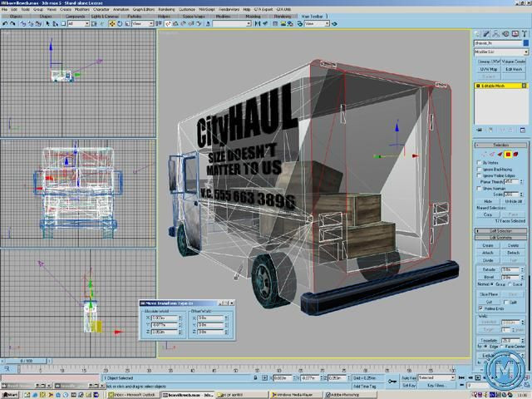Click the Mirror Selected Objects icon
This screenshot has height=399, width=532.
[258, 24]
